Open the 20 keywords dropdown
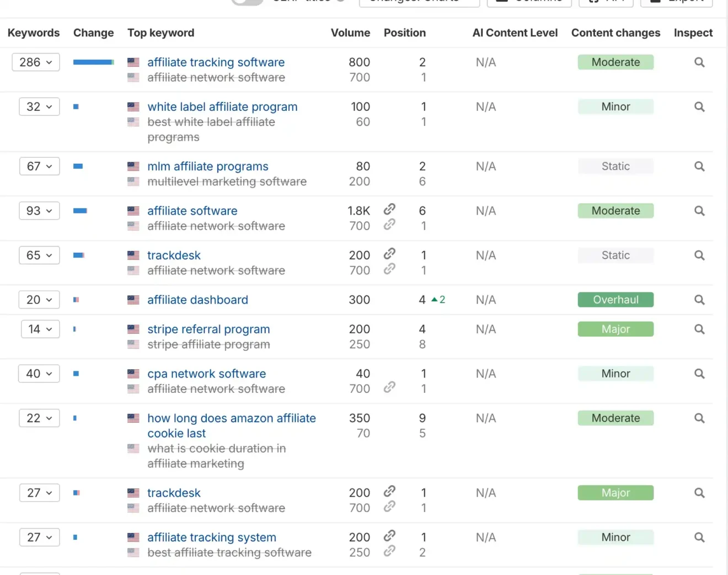The image size is (728, 575). point(39,300)
